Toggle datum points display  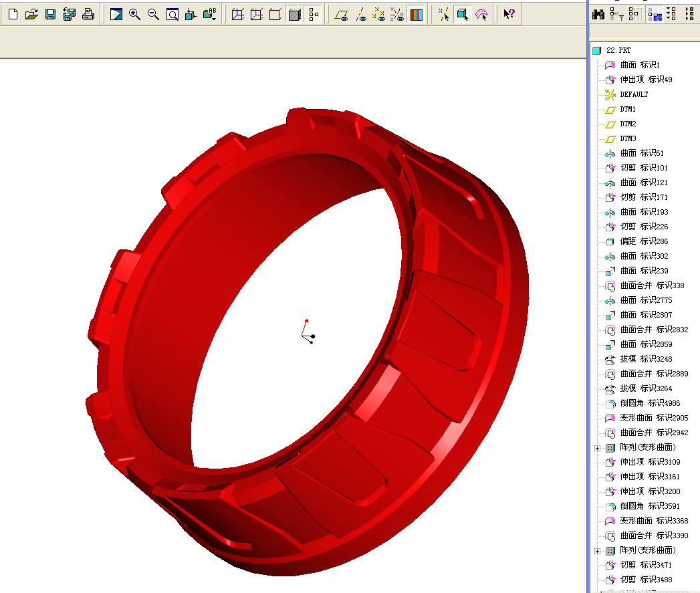point(378,15)
